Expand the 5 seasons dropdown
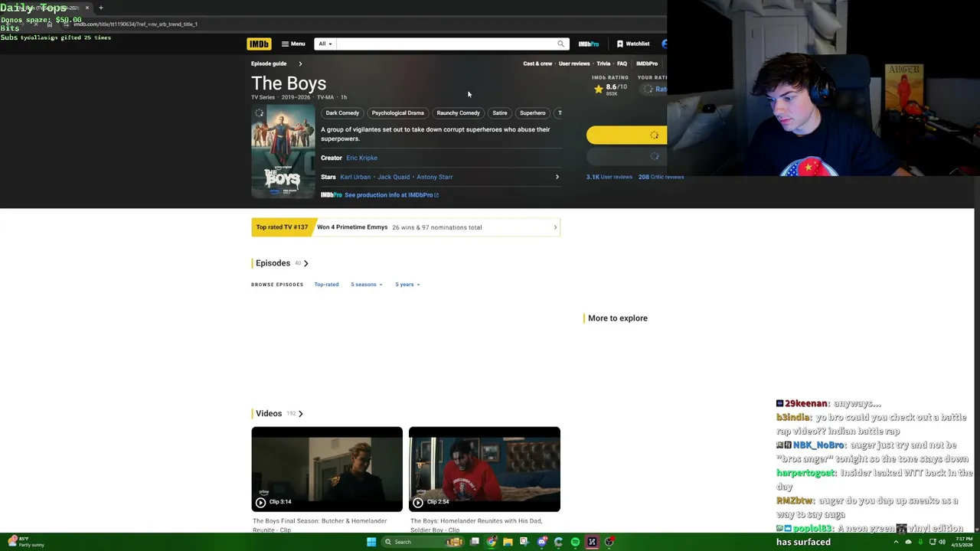Viewport: 980px width, 551px height. tap(366, 285)
